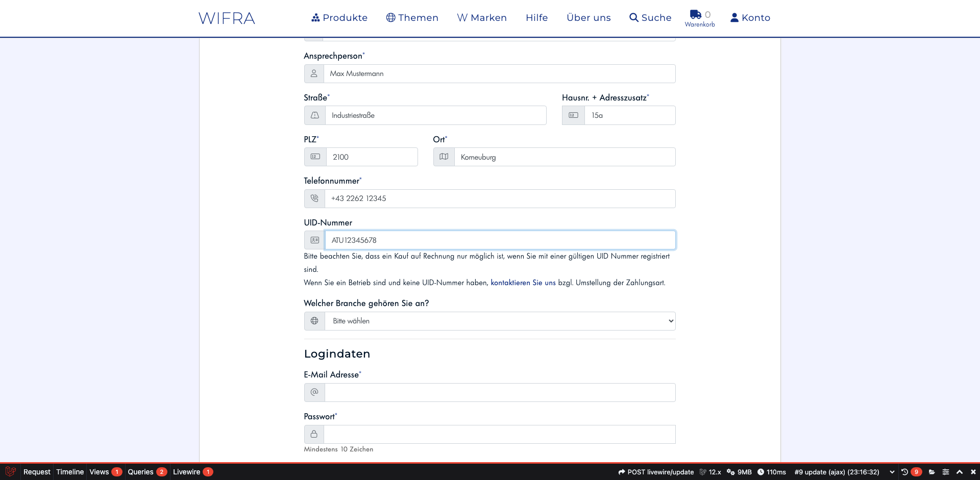Open debugbar request history clock icon

(904, 472)
